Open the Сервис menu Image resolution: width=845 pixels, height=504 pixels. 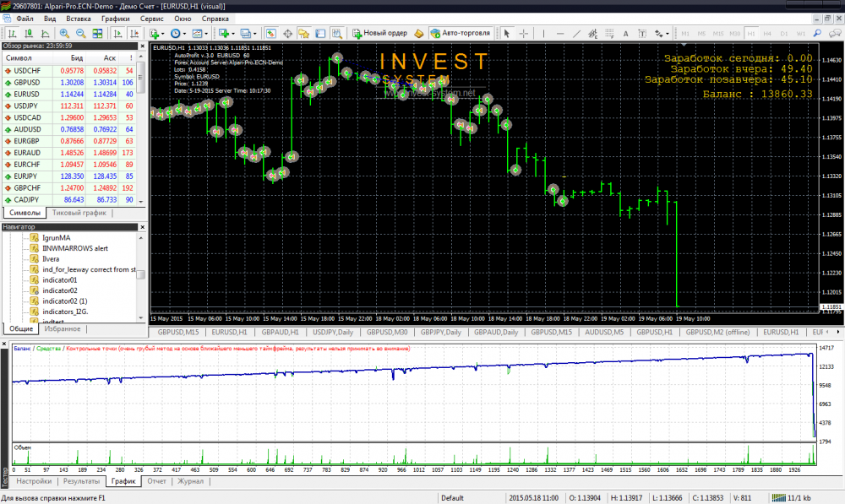[151, 19]
